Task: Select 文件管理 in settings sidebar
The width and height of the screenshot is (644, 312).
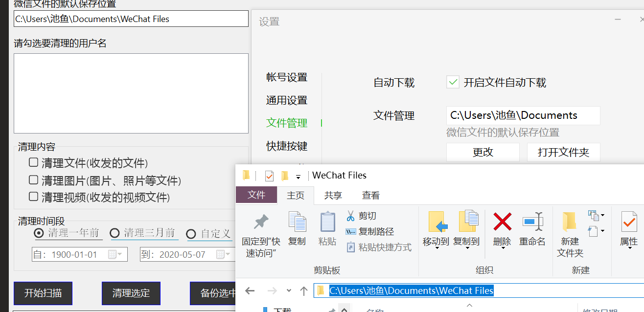Action: [x=287, y=123]
